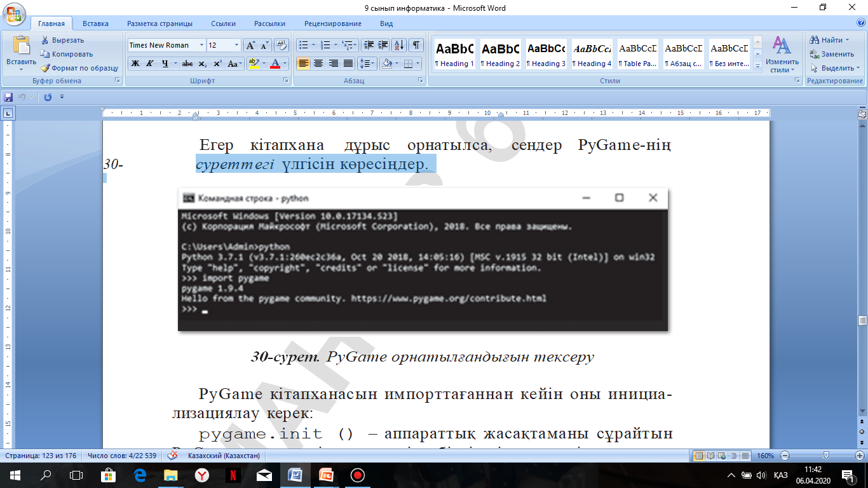Click the text highlight color button (yellow)
Viewport: 868px width, 488px height.
(253, 64)
